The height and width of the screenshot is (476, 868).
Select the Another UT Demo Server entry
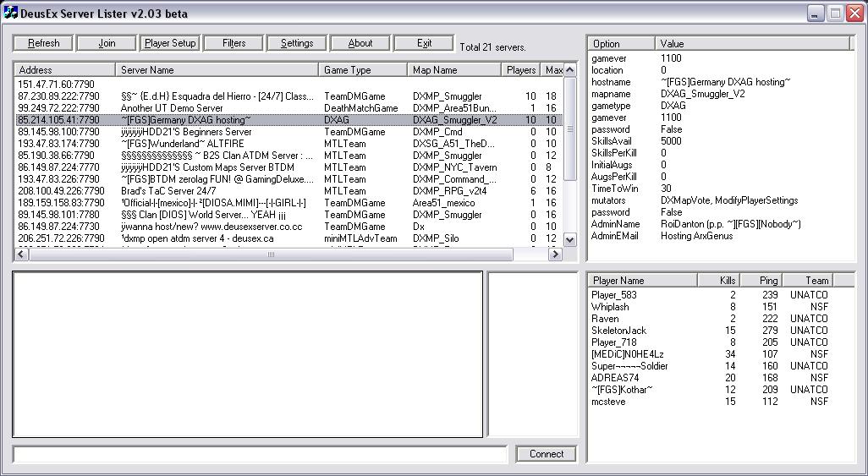tap(172, 108)
